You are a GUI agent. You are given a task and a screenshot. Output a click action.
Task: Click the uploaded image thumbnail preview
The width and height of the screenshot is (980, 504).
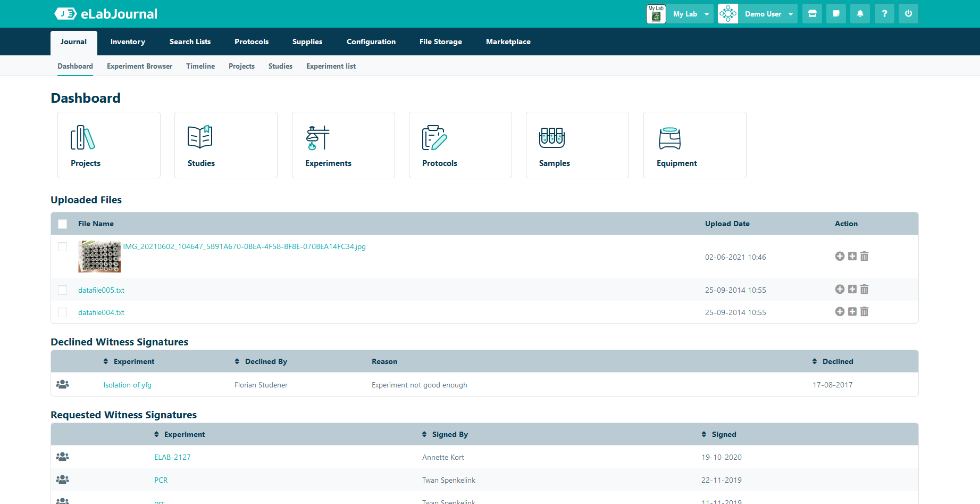click(x=99, y=257)
